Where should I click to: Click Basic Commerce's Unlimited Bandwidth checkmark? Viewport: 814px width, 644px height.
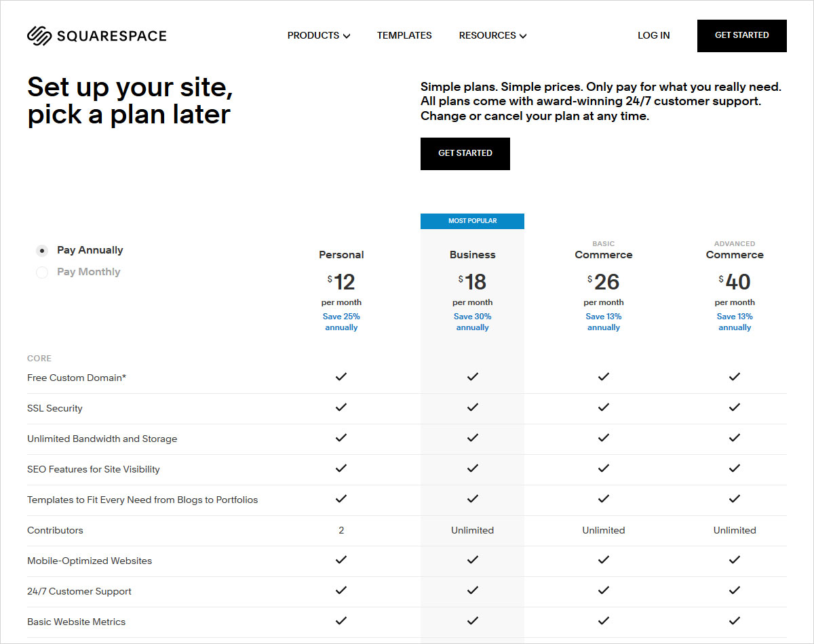[604, 438]
